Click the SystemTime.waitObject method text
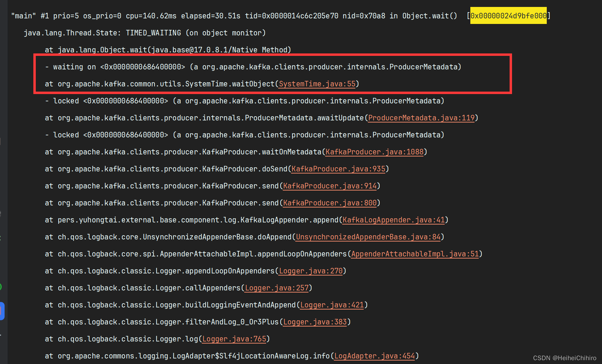The image size is (602, 364). (x=230, y=84)
